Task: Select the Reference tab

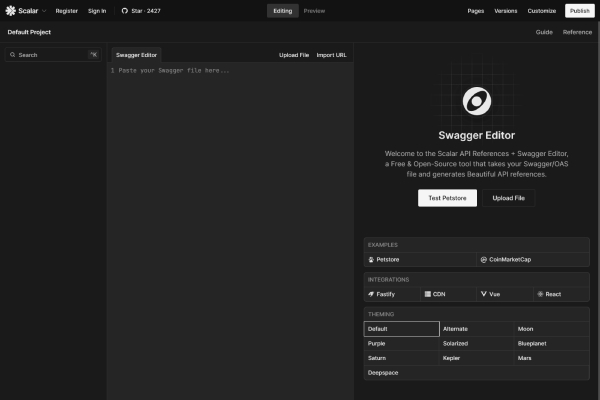Action: tap(577, 32)
